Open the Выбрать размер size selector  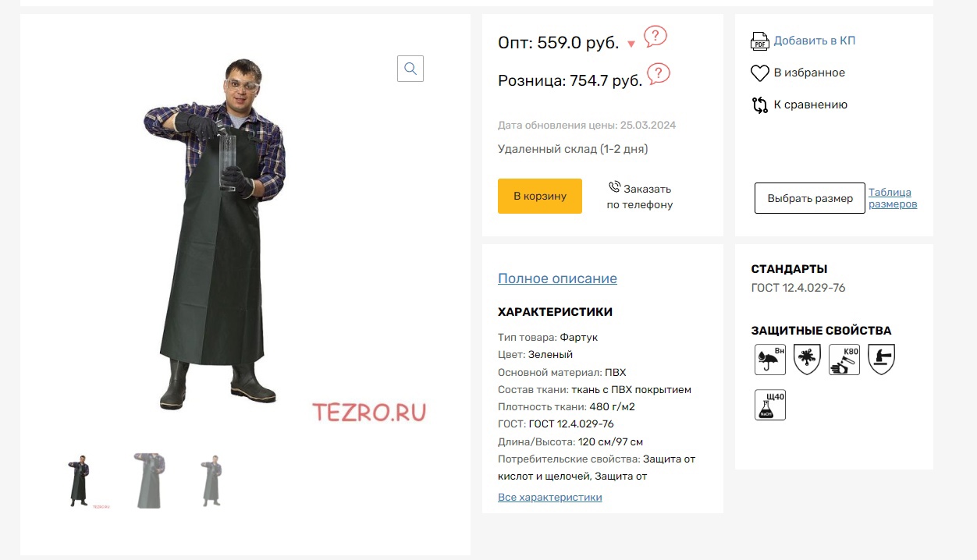[810, 198]
